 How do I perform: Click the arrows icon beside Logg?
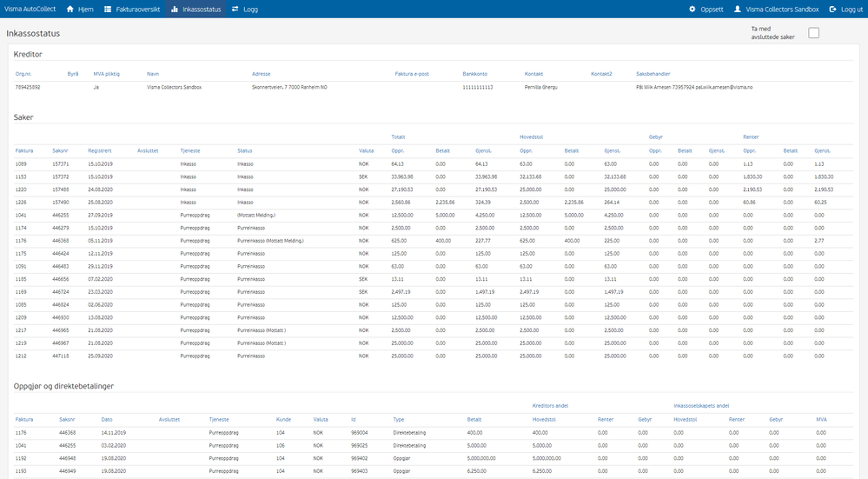pos(235,9)
